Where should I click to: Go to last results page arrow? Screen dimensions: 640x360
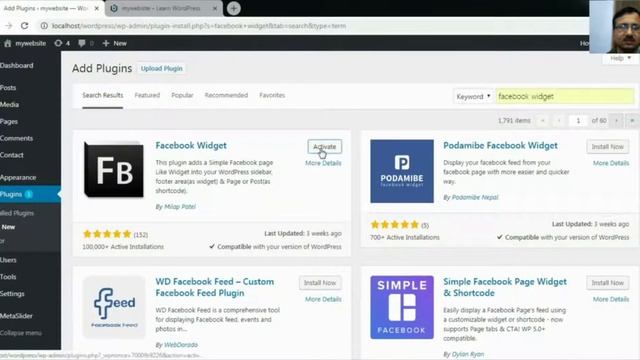(x=632, y=120)
